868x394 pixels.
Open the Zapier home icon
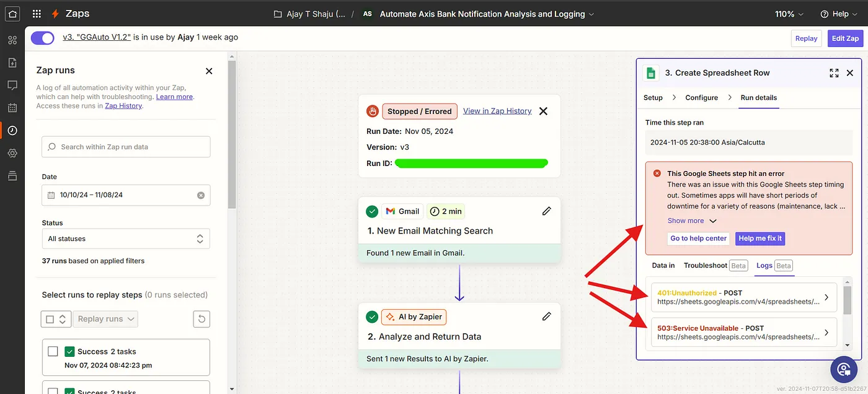click(x=12, y=14)
